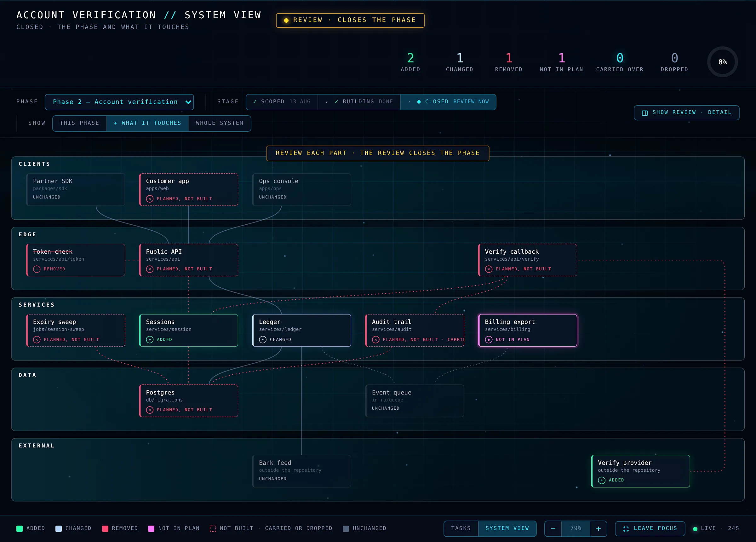Click the Verify callback not-built icon
This screenshot has height=542, width=756.
tap(489, 269)
